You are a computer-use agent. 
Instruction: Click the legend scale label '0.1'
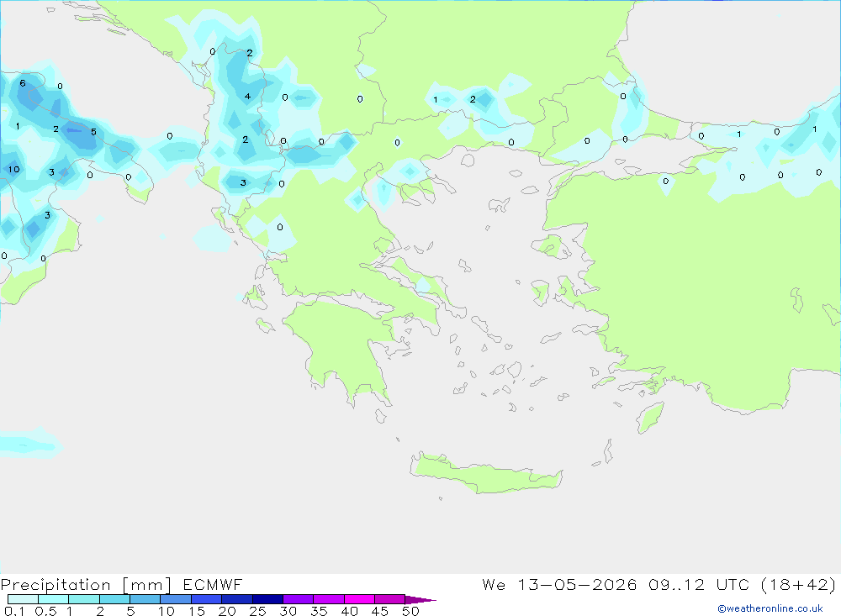14,611
